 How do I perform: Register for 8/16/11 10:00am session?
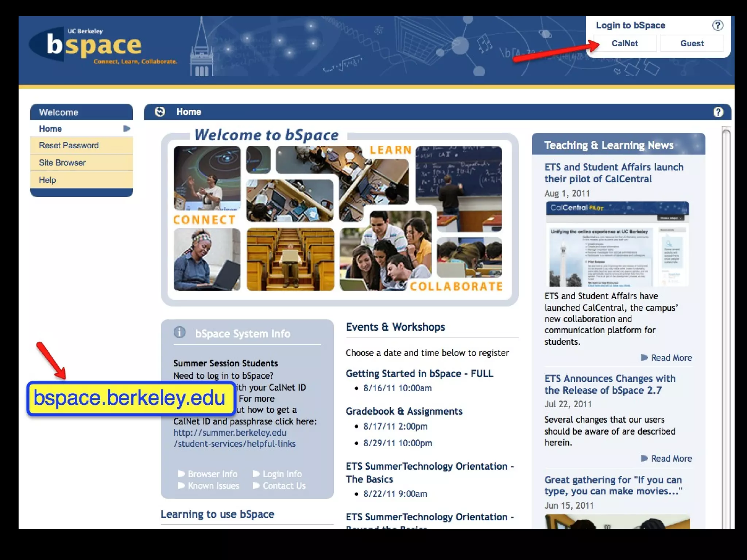click(x=397, y=388)
